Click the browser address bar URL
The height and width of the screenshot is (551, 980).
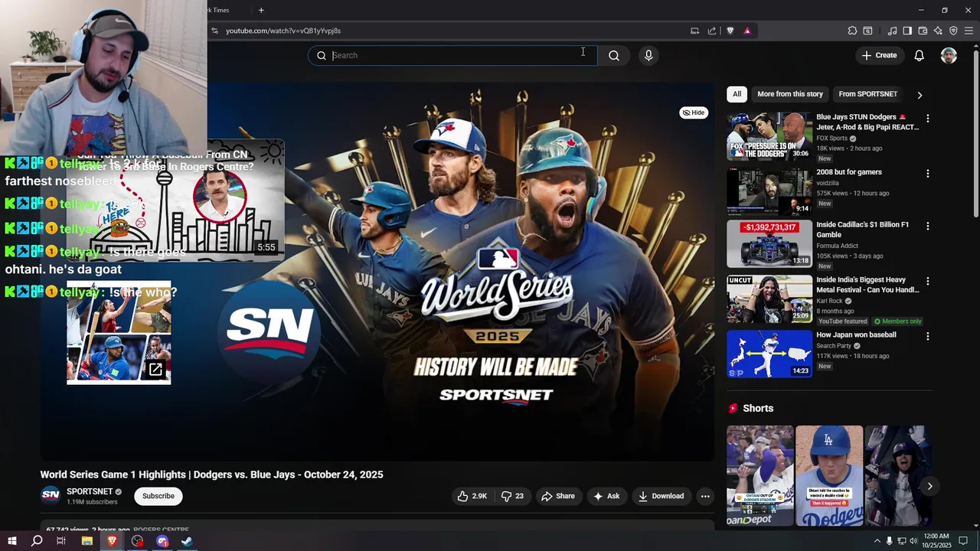tap(283, 31)
